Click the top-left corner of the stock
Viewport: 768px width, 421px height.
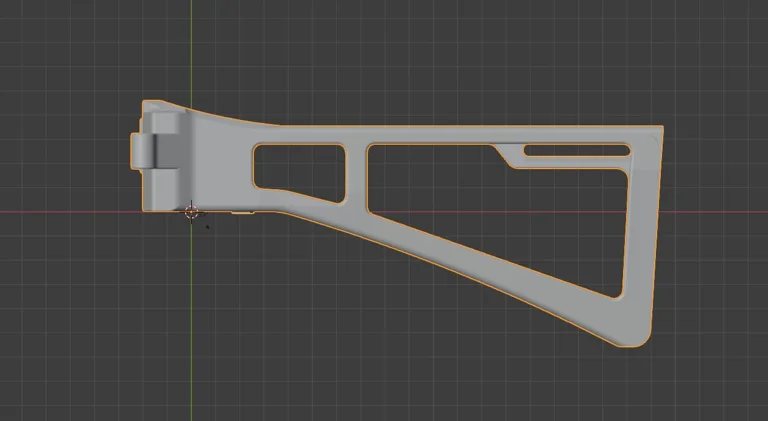click(x=149, y=105)
